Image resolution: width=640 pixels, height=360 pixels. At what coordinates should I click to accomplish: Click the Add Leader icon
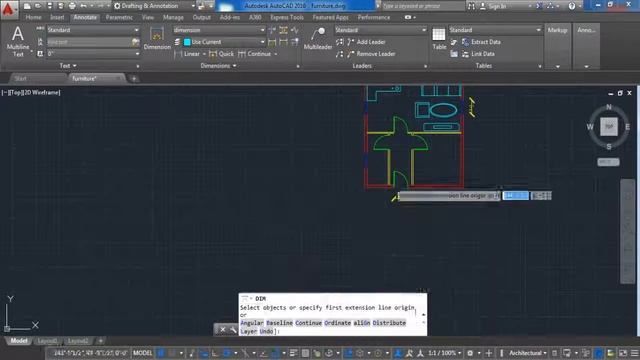[351, 42]
